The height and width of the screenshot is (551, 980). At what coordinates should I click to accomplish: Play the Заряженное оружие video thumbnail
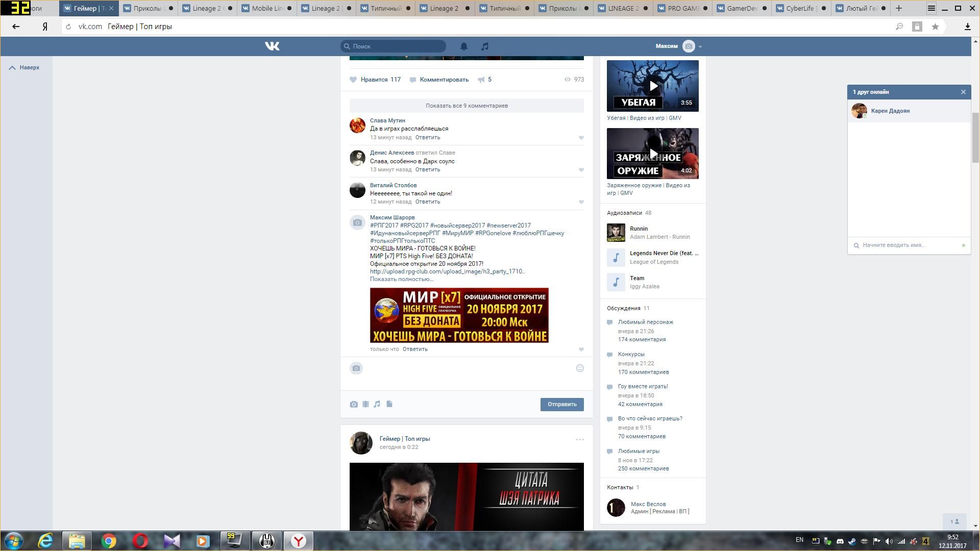pos(652,154)
